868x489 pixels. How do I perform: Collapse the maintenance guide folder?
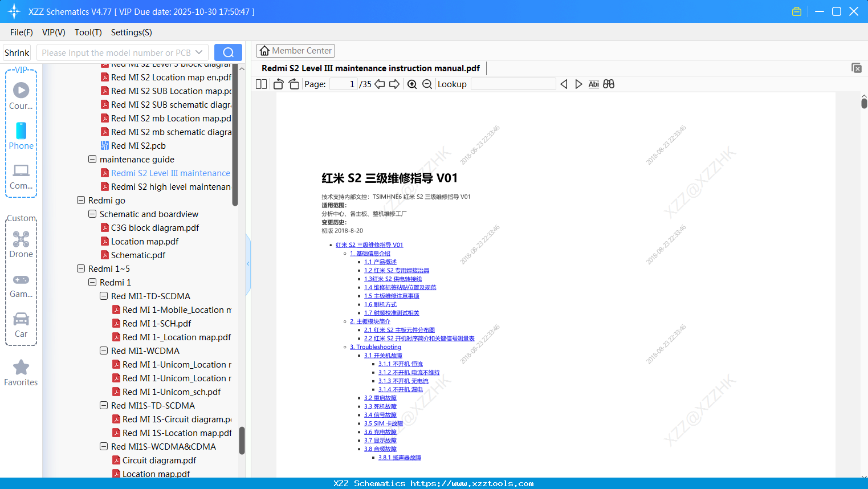click(x=92, y=159)
